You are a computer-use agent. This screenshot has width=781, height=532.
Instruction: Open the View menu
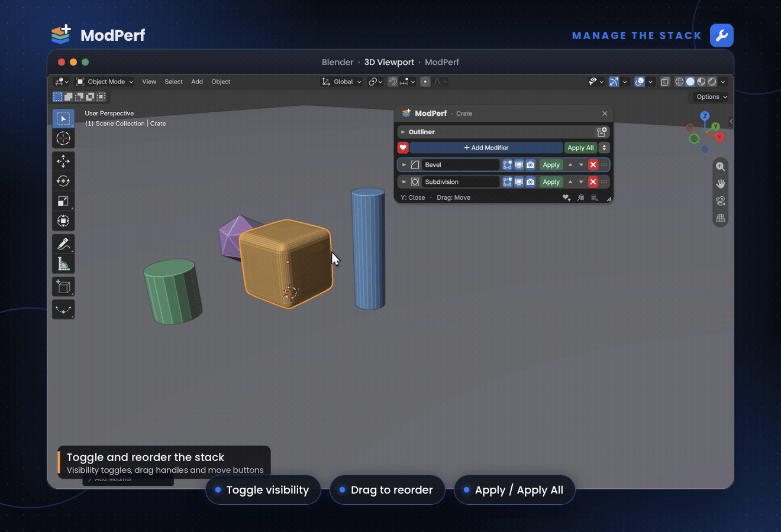[149, 82]
